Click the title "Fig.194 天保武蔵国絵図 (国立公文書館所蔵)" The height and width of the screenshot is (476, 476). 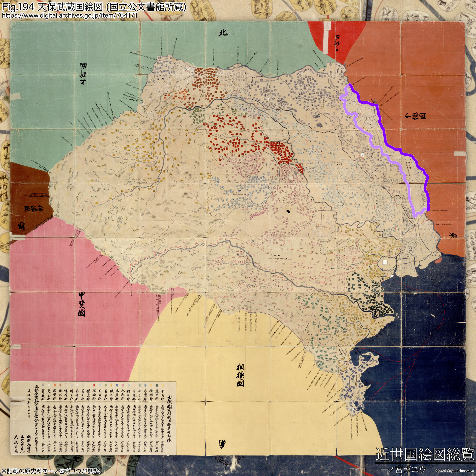(x=94, y=7)
